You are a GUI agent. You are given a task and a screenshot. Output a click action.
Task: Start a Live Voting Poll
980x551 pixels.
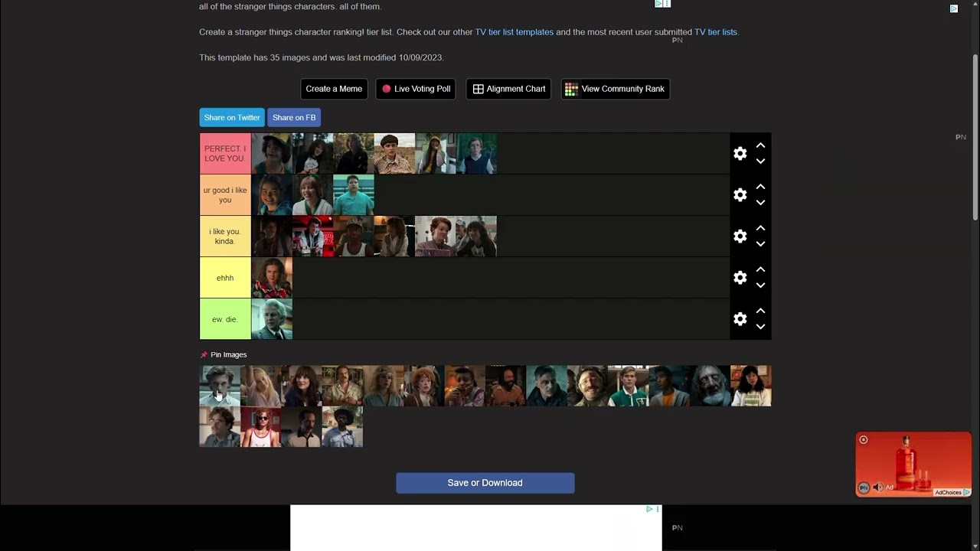[x=416, y=89]
